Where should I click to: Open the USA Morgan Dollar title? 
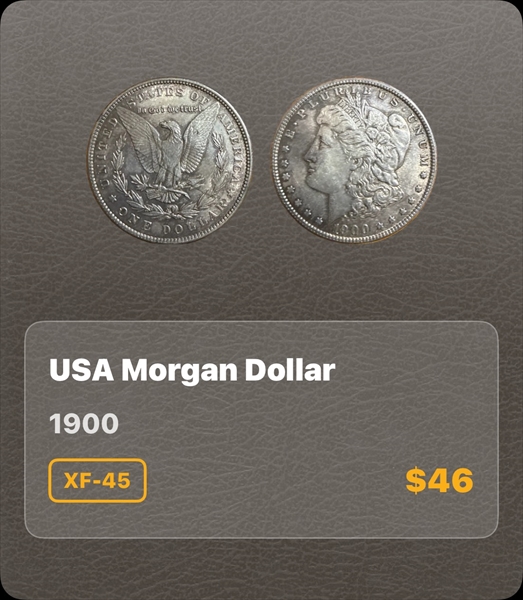pos(192,370)
